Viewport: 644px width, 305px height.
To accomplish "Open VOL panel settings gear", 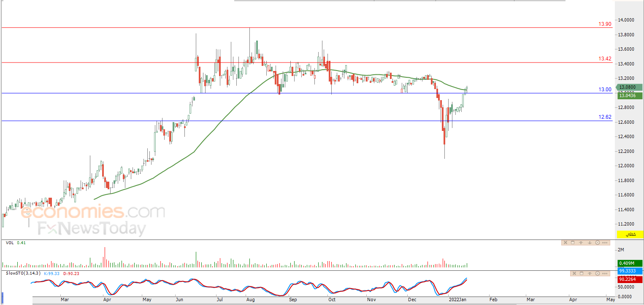I will click(x=598, y=242).
